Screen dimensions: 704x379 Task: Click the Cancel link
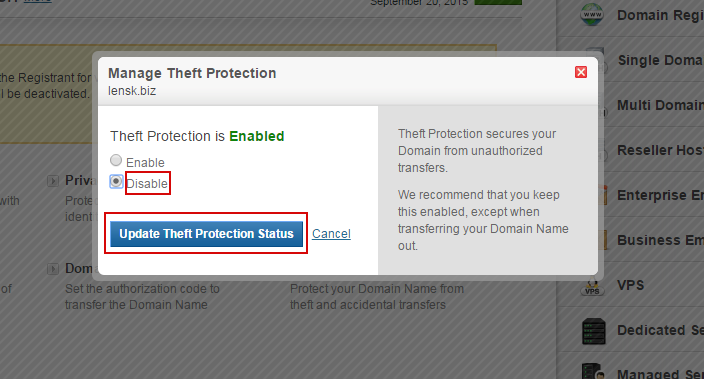331,234
